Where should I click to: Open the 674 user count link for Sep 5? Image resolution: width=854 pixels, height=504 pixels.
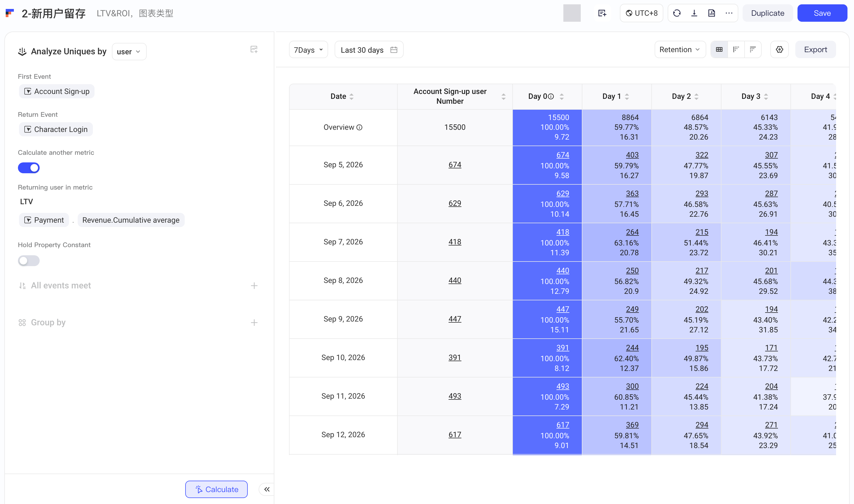coord(454,165)
